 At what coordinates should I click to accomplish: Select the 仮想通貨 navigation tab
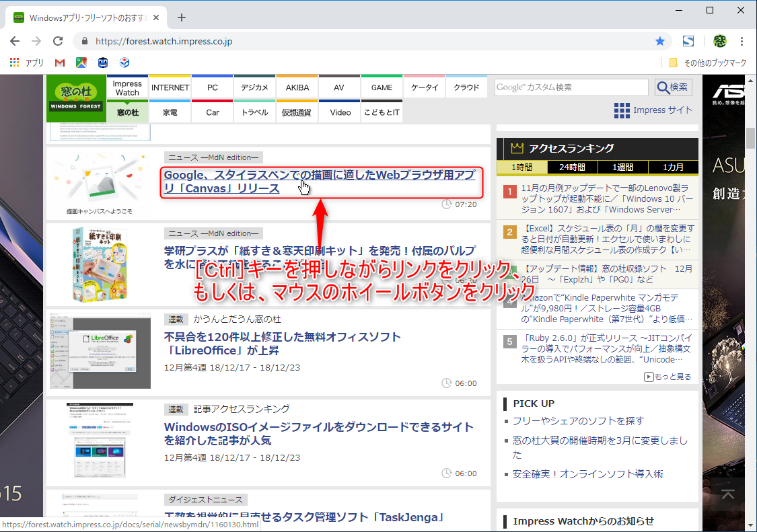tap(297, 112)
